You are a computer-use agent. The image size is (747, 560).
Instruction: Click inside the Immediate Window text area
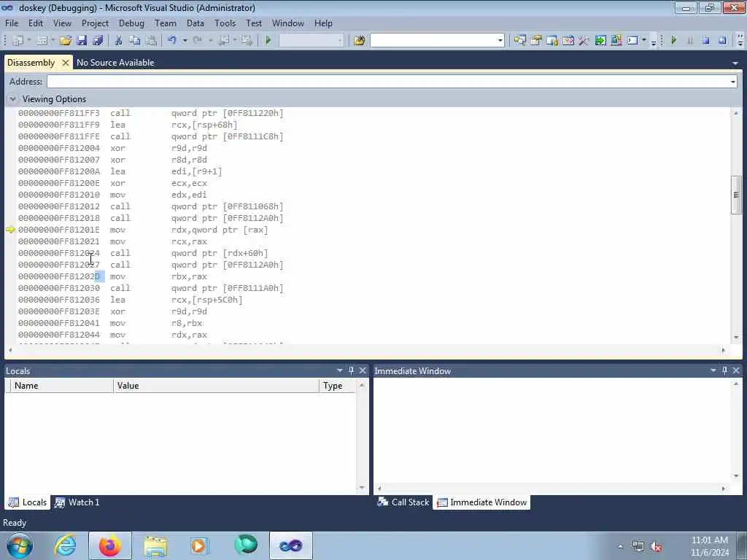pos(553,431)
